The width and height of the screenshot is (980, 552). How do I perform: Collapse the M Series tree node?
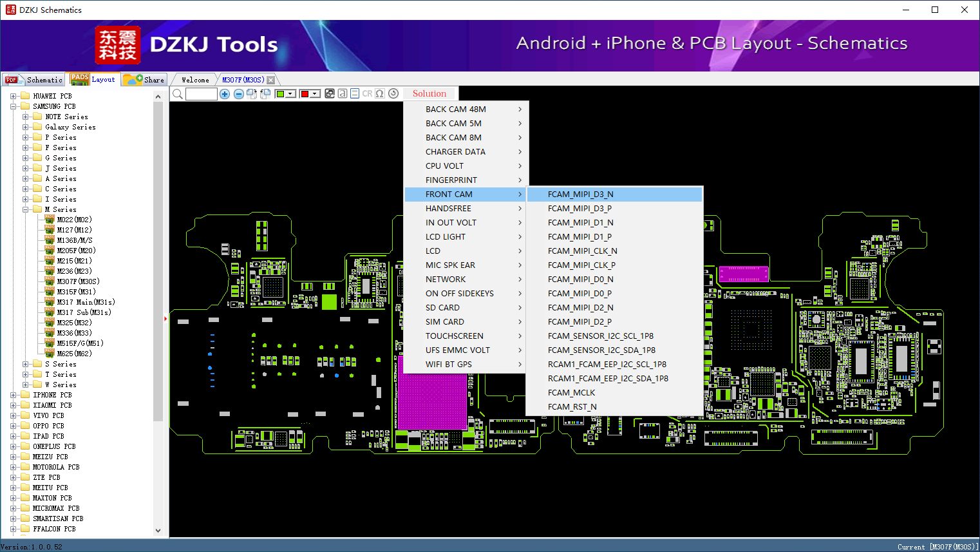(25, 209)
